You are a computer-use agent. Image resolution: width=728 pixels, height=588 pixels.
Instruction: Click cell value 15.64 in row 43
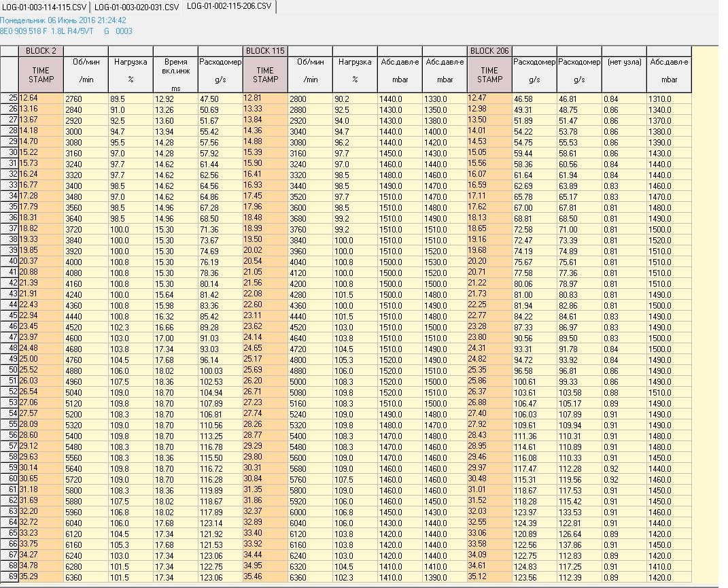[x=175, y=294]
